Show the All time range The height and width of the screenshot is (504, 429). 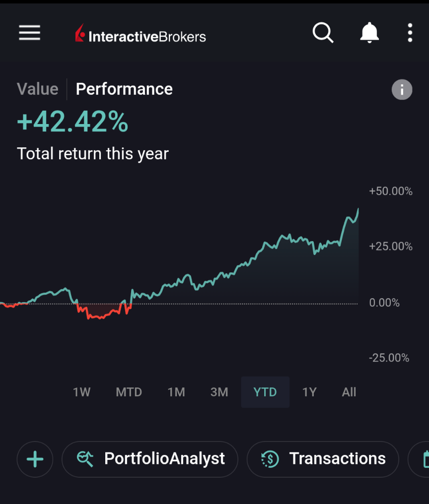tap(349, 392)
